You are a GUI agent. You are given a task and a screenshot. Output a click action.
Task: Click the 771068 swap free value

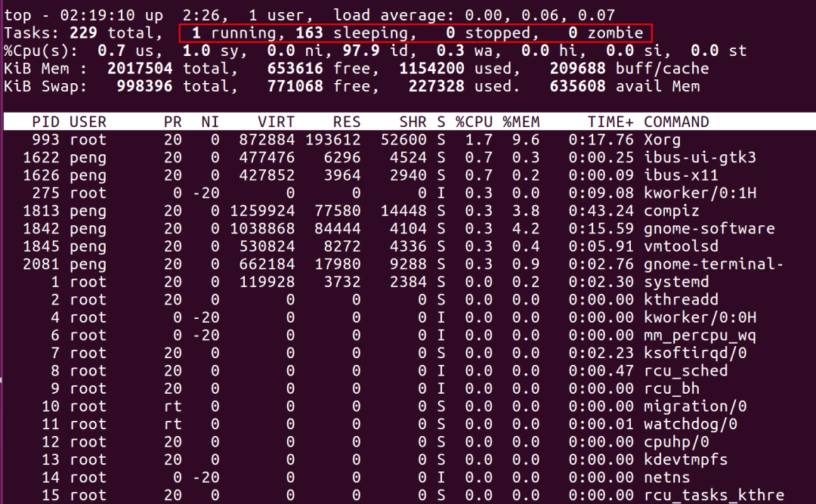click(295, 86)
